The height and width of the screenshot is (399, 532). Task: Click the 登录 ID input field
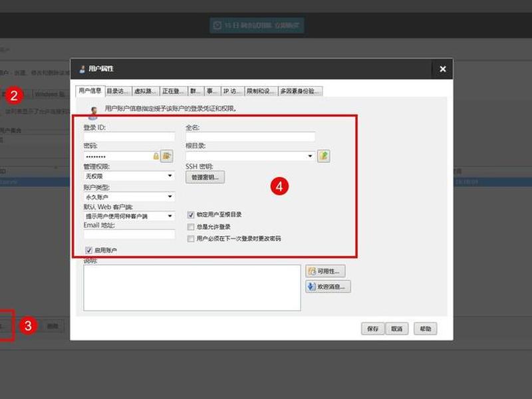(129, 137)
